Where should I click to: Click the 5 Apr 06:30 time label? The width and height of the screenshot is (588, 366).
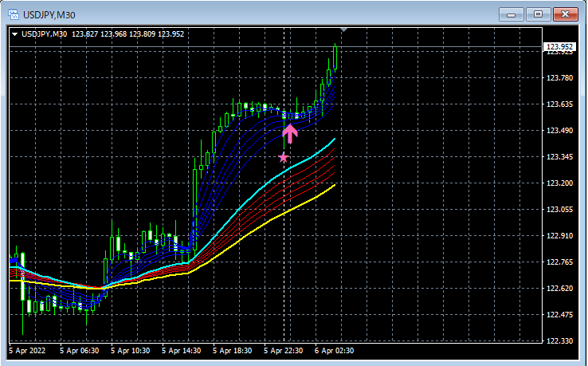click(x=80, y=351)
